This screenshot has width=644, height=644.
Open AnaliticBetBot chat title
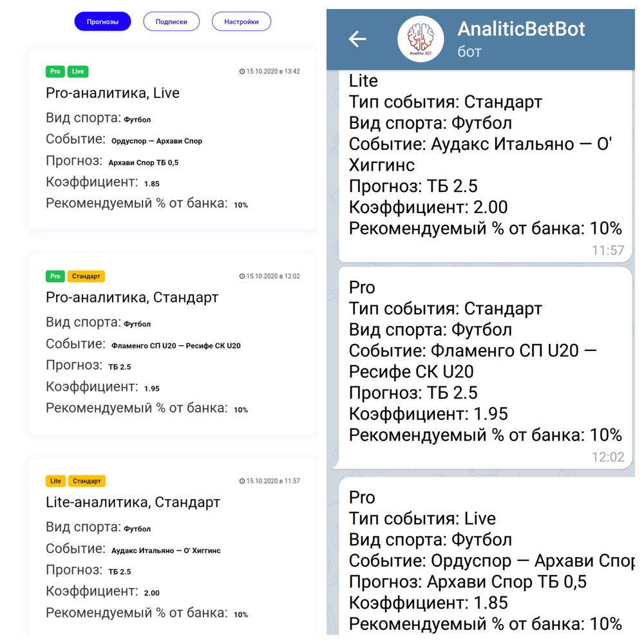(521, 29)
